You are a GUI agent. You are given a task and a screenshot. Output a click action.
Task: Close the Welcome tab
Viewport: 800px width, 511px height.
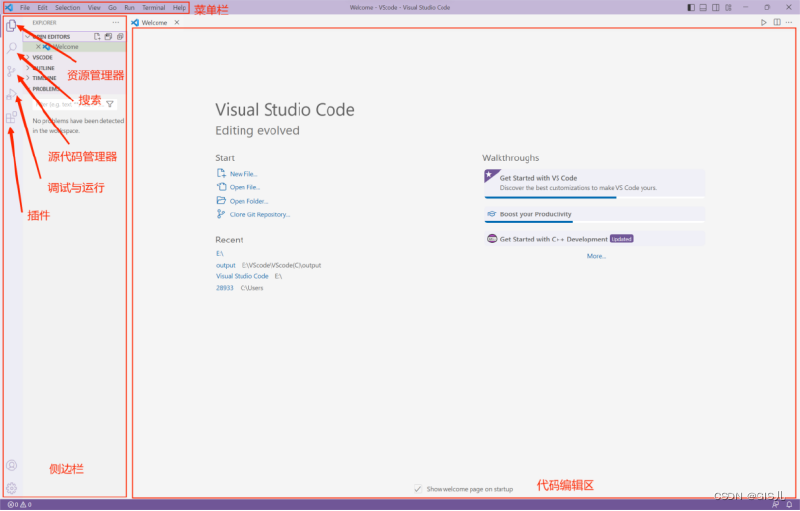[177, 22]
